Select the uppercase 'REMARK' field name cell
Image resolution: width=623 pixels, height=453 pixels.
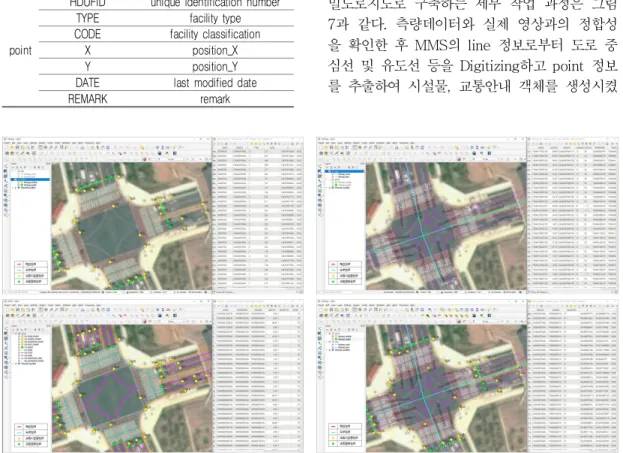point(87,99)
